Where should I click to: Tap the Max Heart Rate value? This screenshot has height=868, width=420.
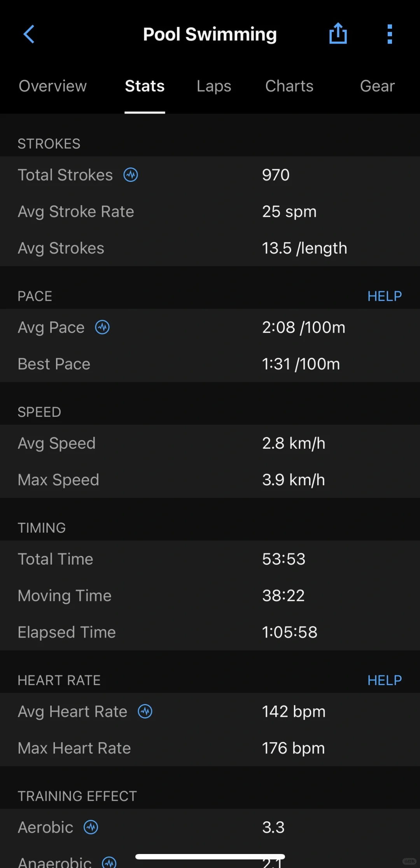click(x=293, y=748)
